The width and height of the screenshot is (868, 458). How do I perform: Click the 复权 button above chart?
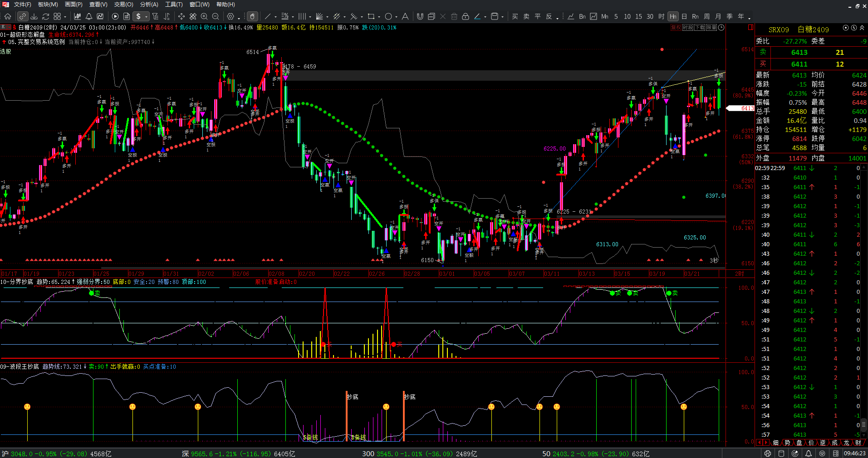pos(676,28)
